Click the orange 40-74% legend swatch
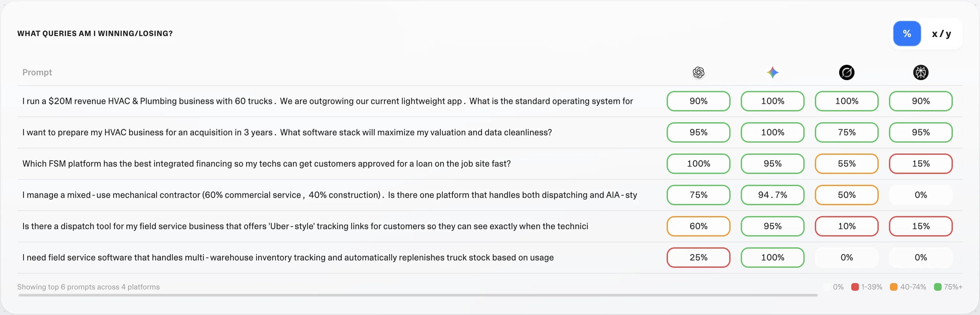 (x=894, y=287)
